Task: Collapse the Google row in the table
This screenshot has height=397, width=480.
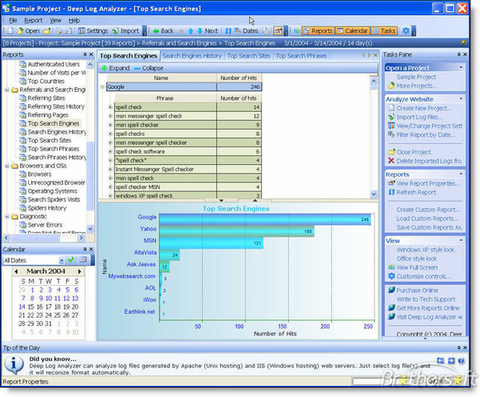Action: tap(102, 87)
